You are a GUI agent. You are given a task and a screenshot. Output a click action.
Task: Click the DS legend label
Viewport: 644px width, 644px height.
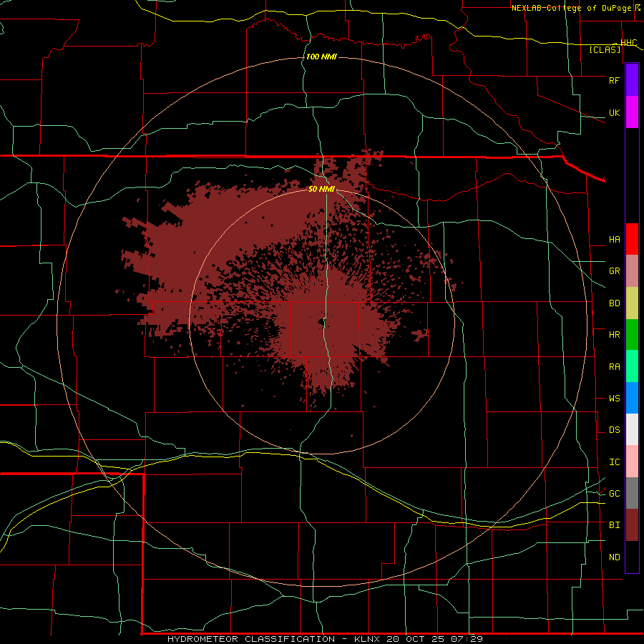(x=614, y=430)
